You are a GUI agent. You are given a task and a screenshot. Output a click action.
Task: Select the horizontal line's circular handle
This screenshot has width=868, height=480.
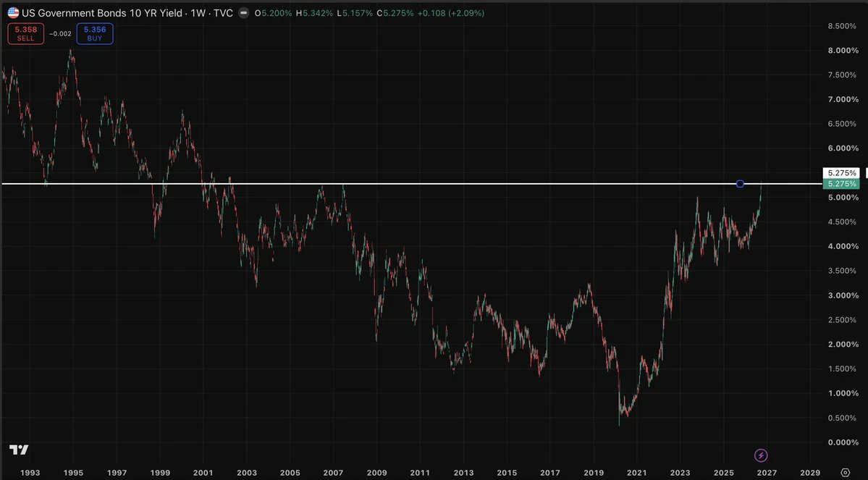click(x=740, y=184)
